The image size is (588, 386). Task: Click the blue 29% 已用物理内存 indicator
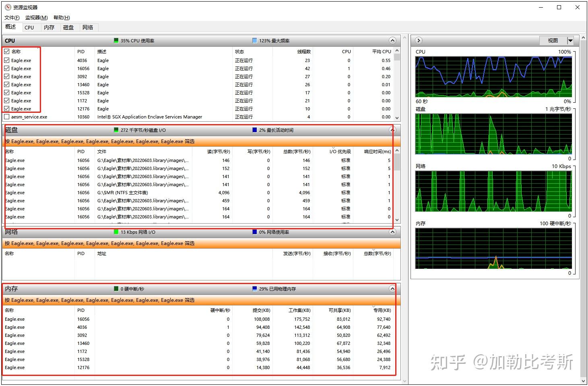click(254, 289)
